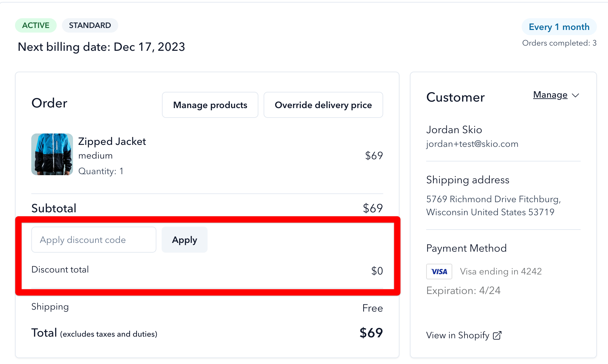Apply the discount code

click(x=184, y=240)
